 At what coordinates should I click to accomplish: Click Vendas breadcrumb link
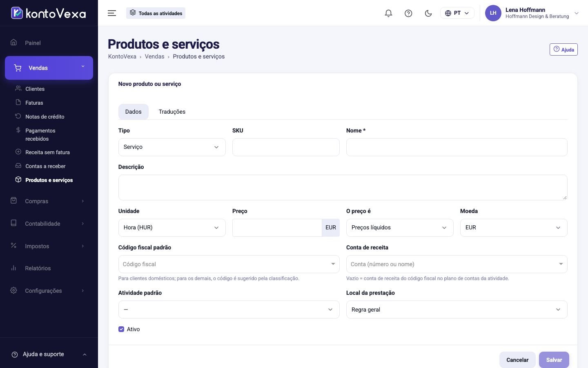tap(154, 56)
